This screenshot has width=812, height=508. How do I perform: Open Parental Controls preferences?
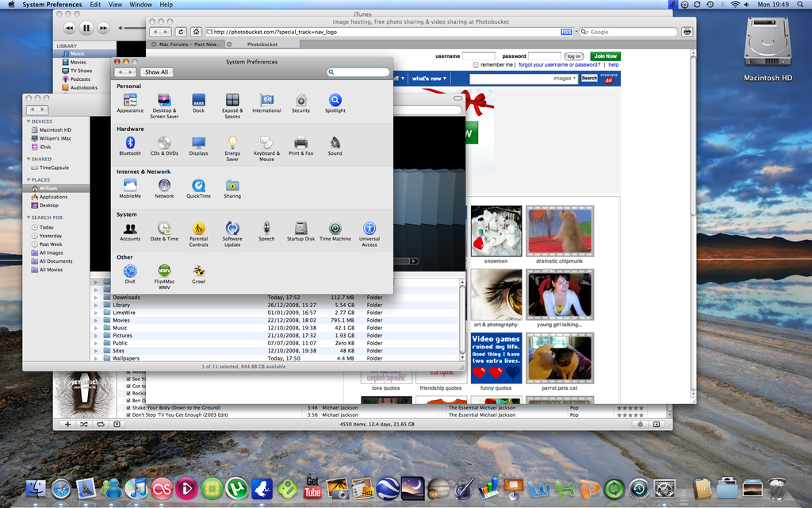click(198, 234)
